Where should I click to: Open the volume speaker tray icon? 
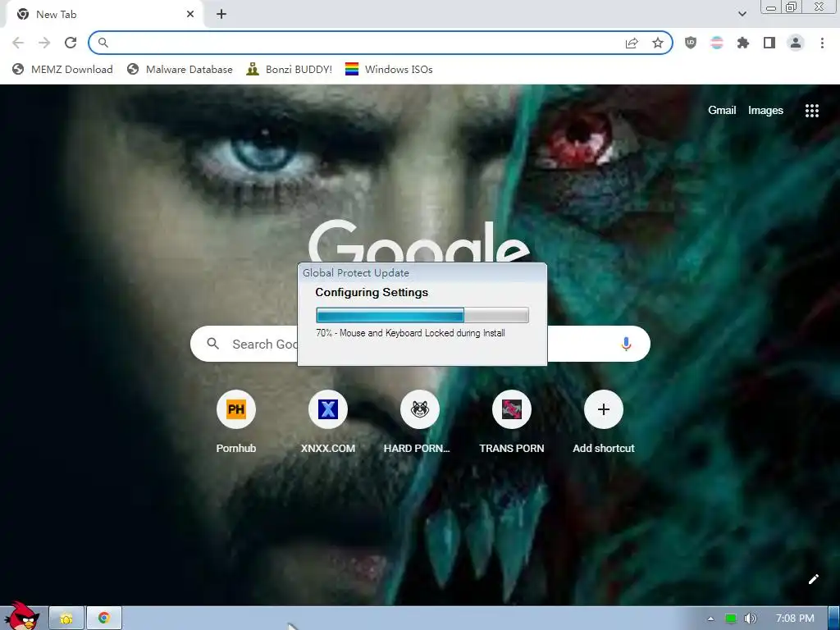pyautogui.click(x=750, y=619)
